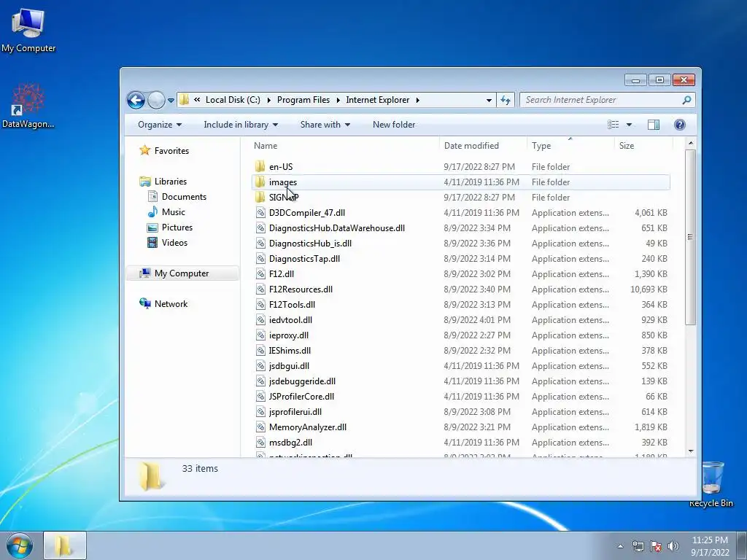The height and width of the screenshot is (560, 747).
Task: Select jsprofilerui.dll file name
Action: [x=295, y=411]
